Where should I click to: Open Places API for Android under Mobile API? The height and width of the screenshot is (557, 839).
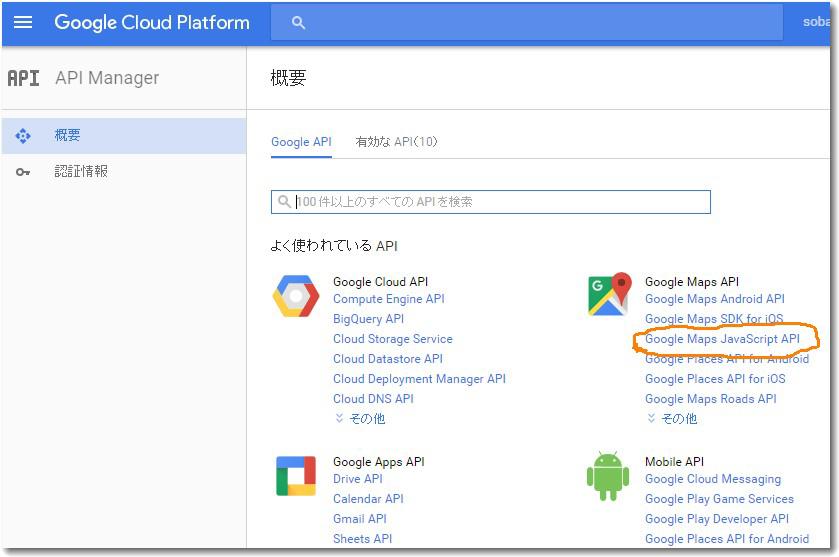click(727, 539)
